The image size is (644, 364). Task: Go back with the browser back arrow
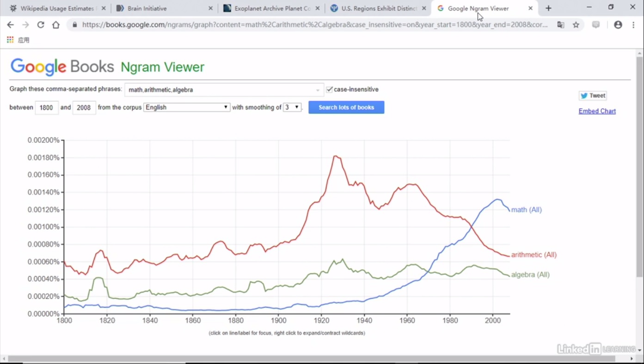pos(10,25)
